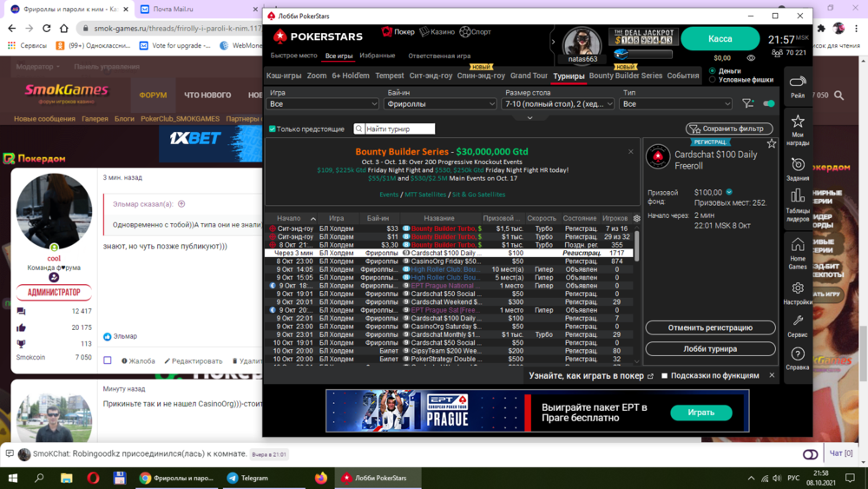Expand more filters chevron
Screen dimensions: 868x489
[x=529, y=118]
